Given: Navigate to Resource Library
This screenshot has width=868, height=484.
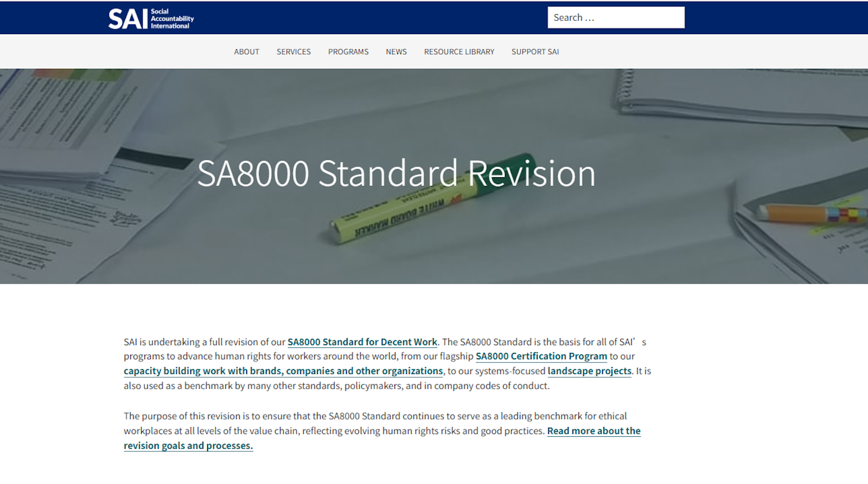Looking at the screenshot, I should pyautogui.click(x=459, y=51).
